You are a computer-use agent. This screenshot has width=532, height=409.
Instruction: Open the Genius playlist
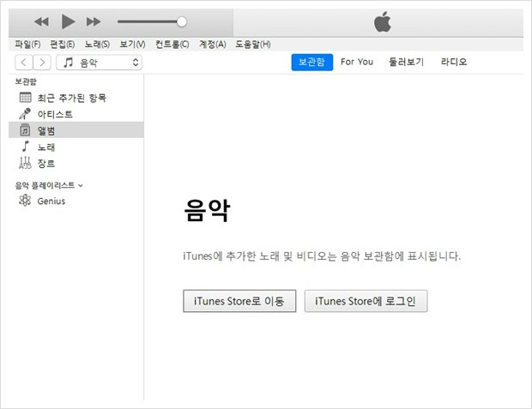(x=76, y=201)
